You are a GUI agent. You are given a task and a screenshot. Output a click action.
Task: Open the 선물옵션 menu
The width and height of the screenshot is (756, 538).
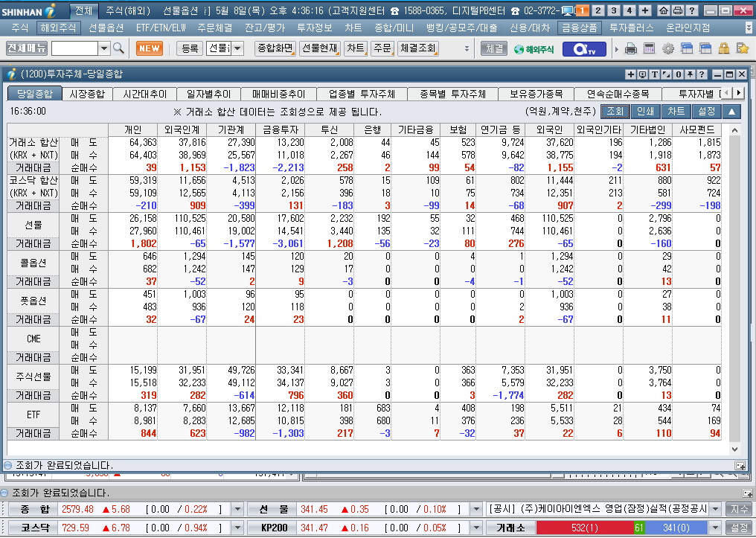pos(106,28)
